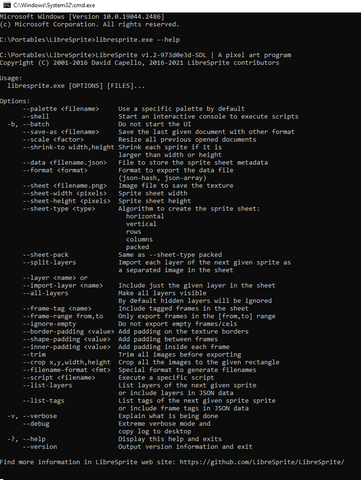Click the --list-tags option text
361x480 pixels.
coord(44,401)
